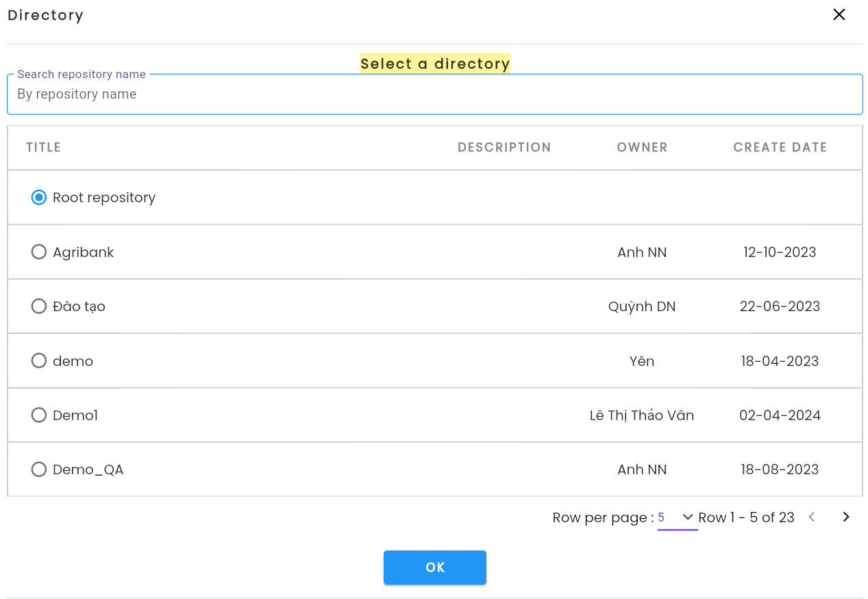Open the rows per page dropdown

pos(678,517)
